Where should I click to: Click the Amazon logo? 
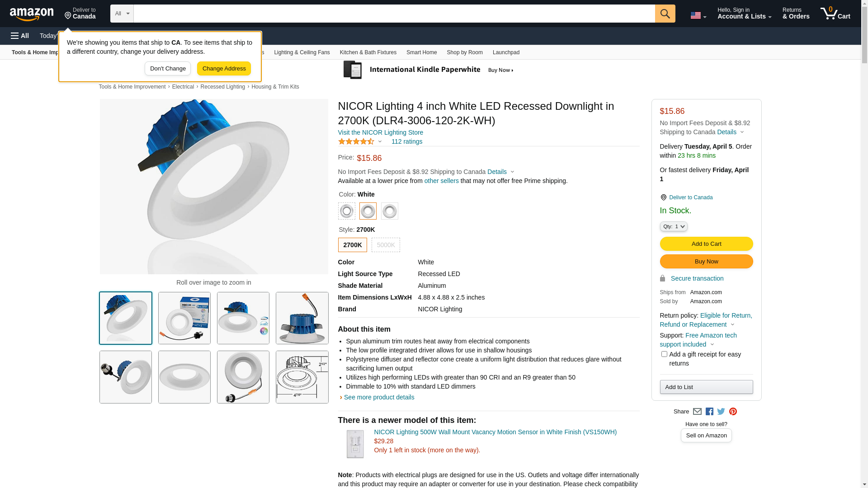pyautogui.click(x=32, y=14)
